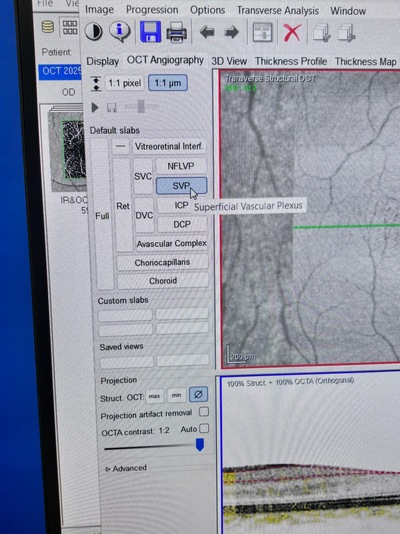Click the window layout icon beside red X
Screen dimensions: 400x534
(262, 32)
